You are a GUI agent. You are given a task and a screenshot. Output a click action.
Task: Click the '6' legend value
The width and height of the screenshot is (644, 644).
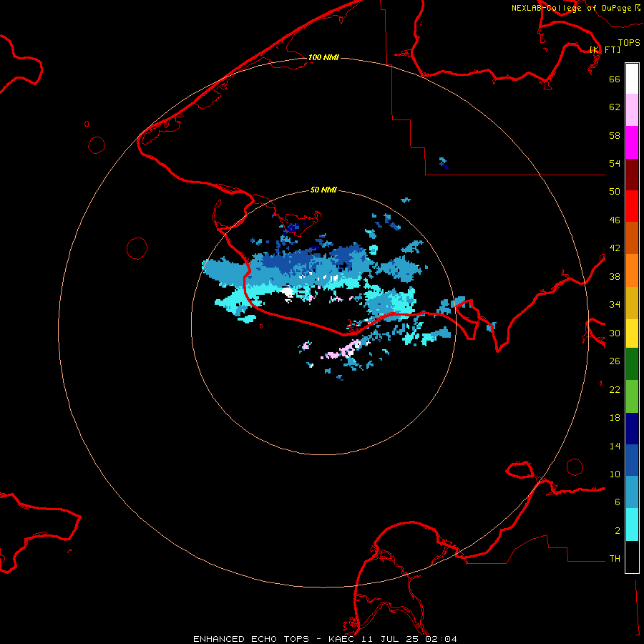click(x=618, y=502)
